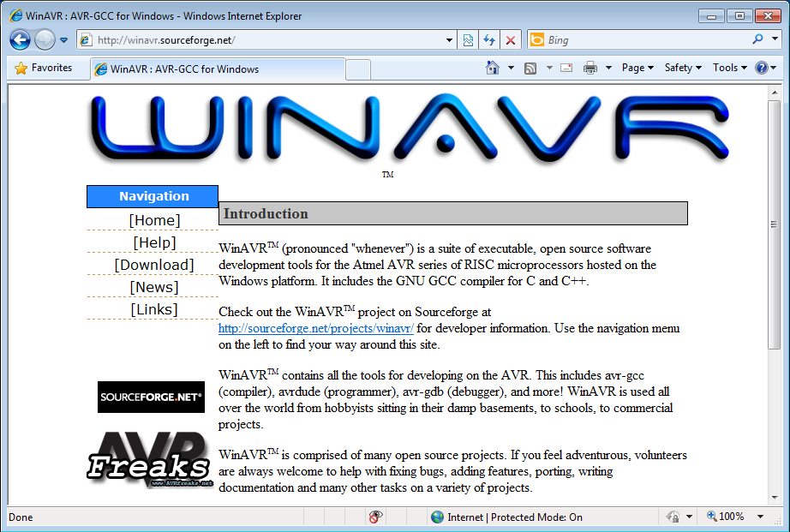Open the Page menu
790x532 pixels.
[x=637, y=68]
